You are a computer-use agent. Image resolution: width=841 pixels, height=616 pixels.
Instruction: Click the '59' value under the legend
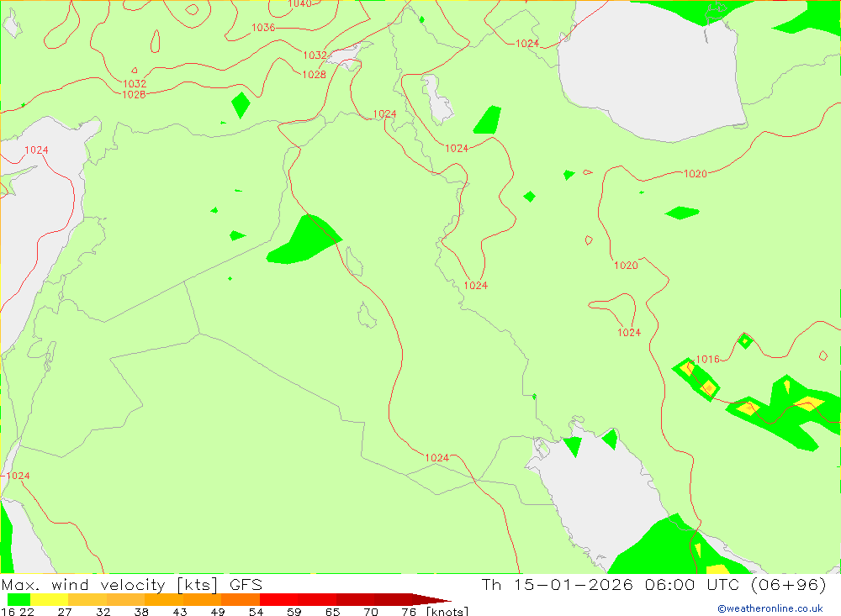coord(294,612)
